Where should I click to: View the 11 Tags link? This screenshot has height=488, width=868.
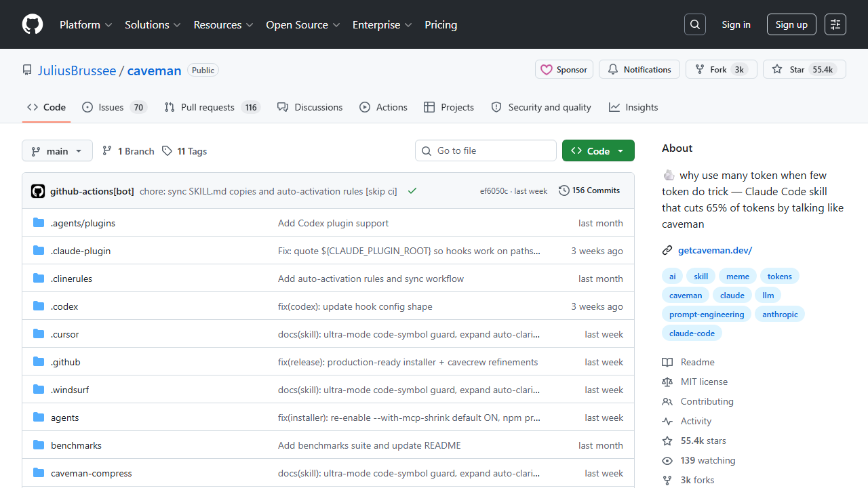[x=184, y=151]
